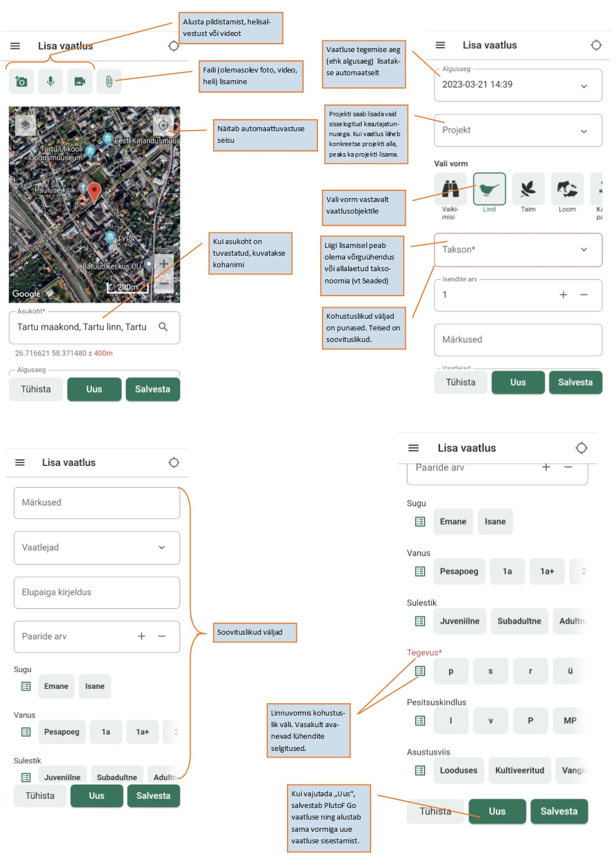Expand the Takson selection dropdown
Image resolution: width=616 pixels, height=866 pixels.
(518, 250)
